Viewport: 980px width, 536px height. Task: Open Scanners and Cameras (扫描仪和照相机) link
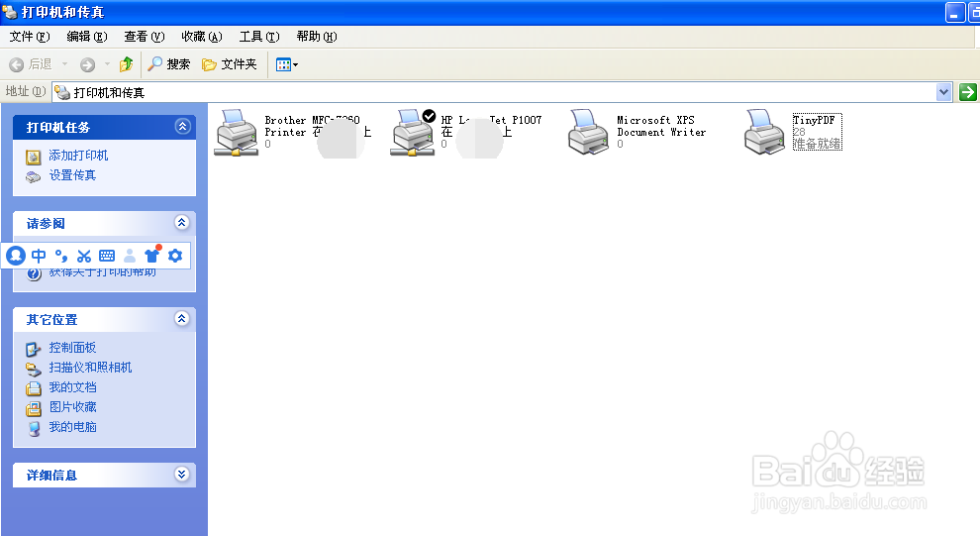click(x=91, y=368)
